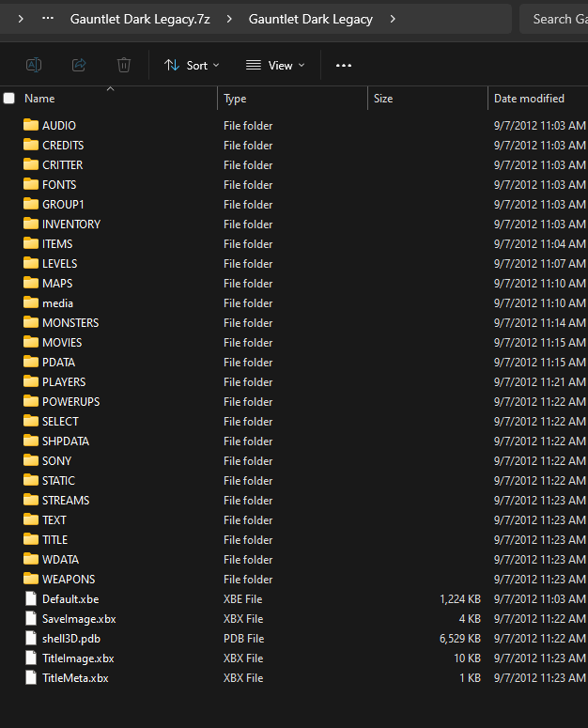588x728 pixels.
Task: Toggle the select all items checkbox
Action: (x=8, y=99)
